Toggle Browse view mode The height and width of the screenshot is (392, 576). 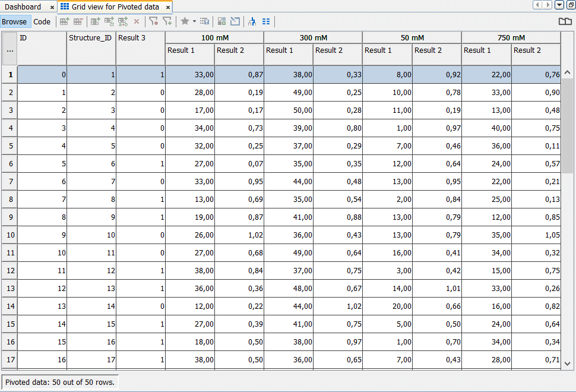point(14,21)
